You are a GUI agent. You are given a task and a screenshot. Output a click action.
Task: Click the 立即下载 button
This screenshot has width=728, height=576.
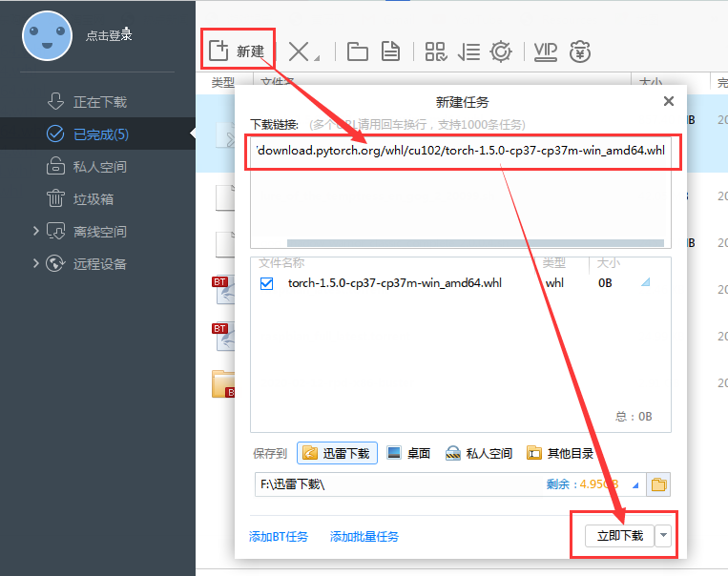[x=619, y=536]
